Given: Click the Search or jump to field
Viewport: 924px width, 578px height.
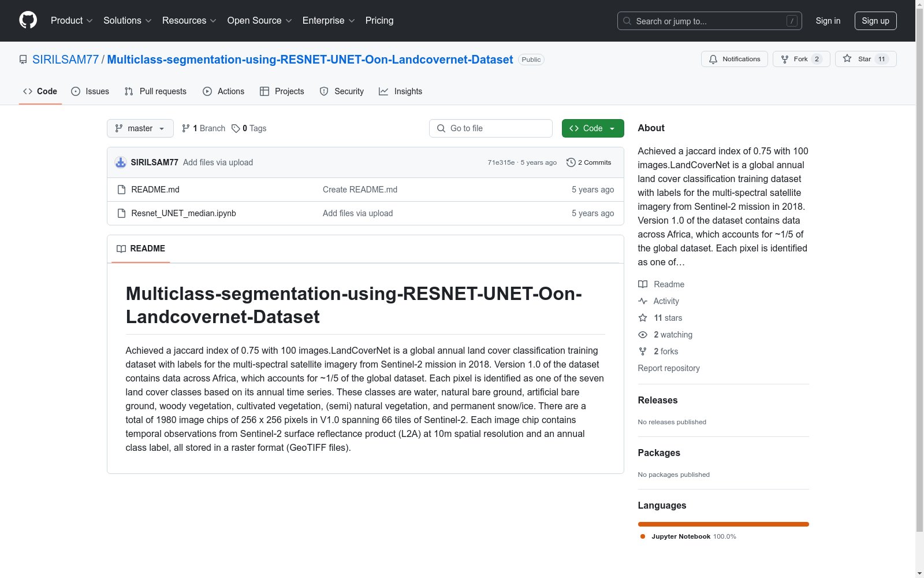Looking at the screenshot, I should click(x=710, y=21).
